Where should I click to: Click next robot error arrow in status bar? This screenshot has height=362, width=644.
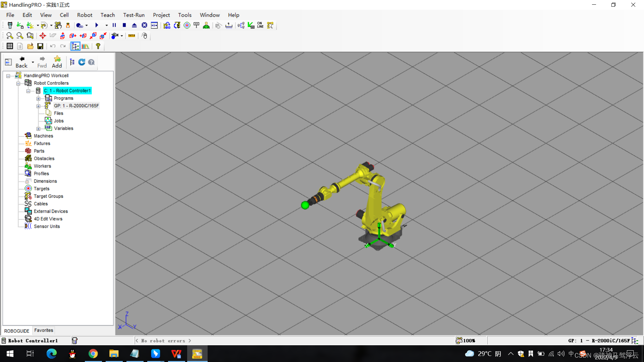coord(190,341)
